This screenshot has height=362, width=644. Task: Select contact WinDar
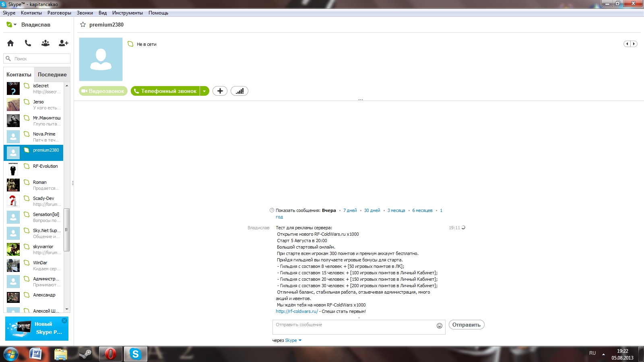coord(33,265)
